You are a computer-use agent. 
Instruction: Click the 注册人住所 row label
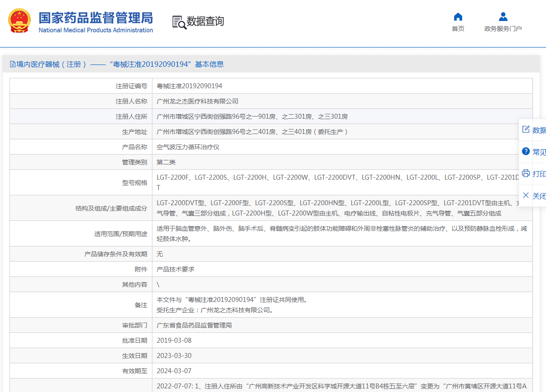click(131, 116)
